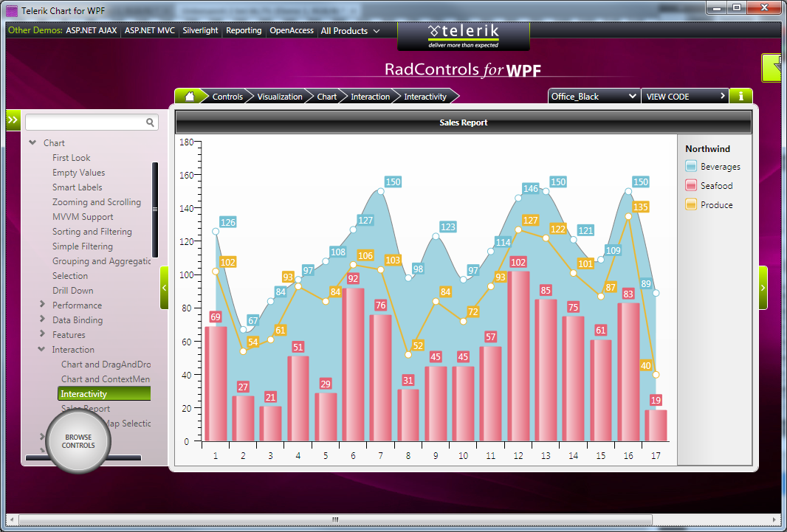
Task: Open Drill Down demo
Action: pos(73,290)
